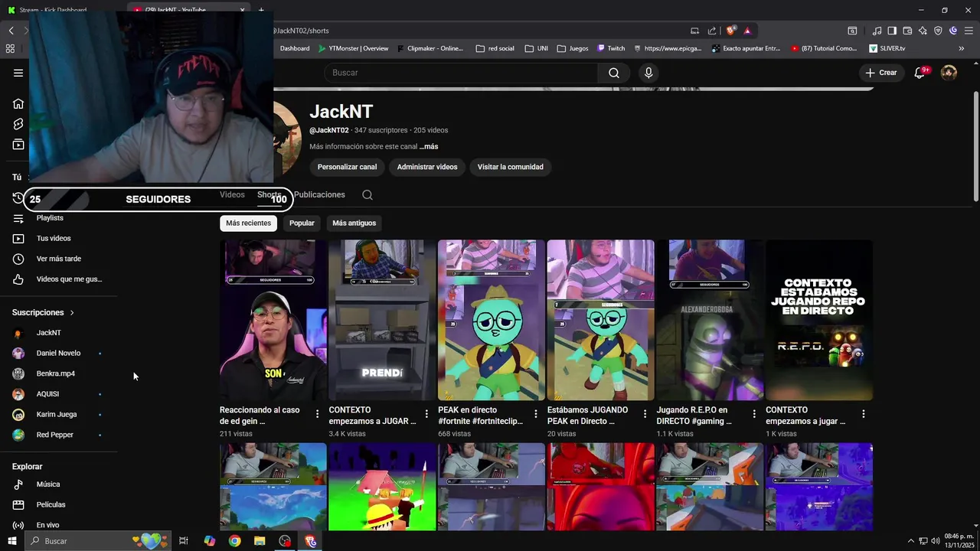Open the Brave Wallet icon
The height and width of the screenshot is (551, 980).
(907, 31)
